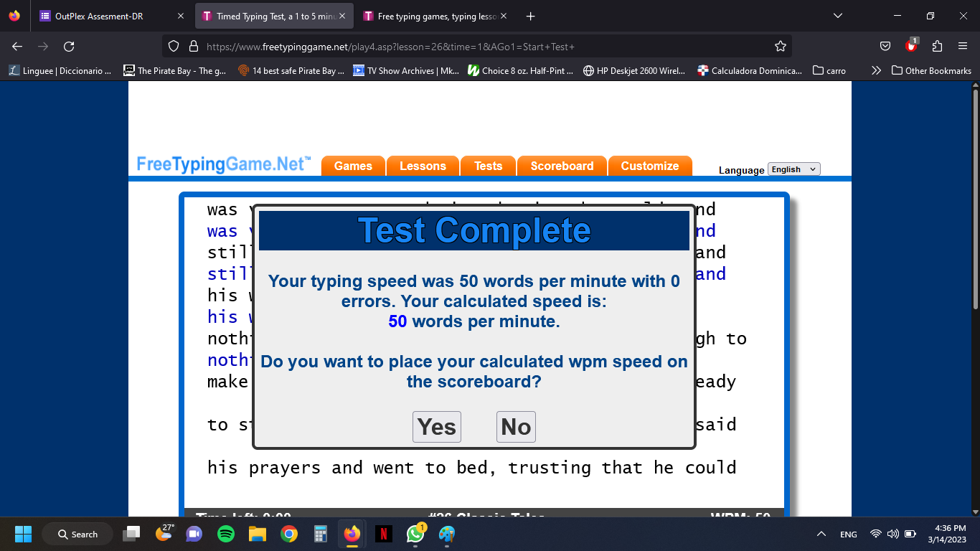Open the Tests tab on the site
This screenshot has width=980, height=551.
(488, 166)
